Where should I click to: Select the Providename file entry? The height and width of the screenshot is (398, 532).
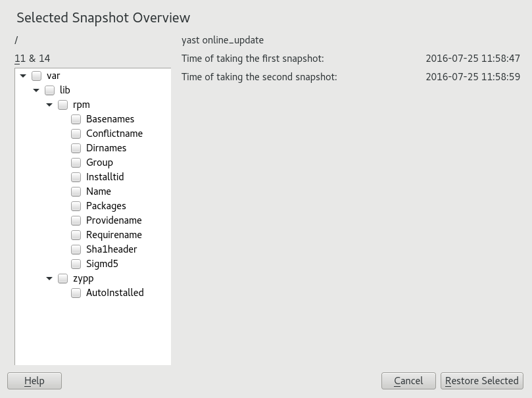(x=114, y=220)
